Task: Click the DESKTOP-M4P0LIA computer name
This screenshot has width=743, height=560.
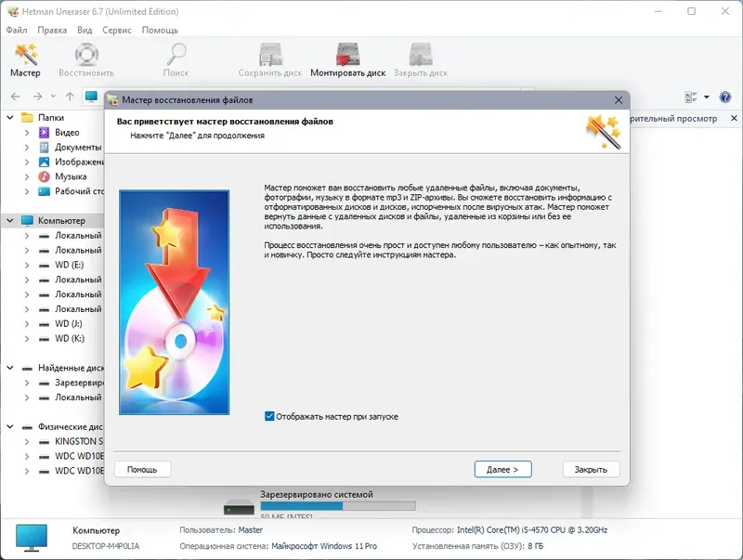Action: point(106,546)
